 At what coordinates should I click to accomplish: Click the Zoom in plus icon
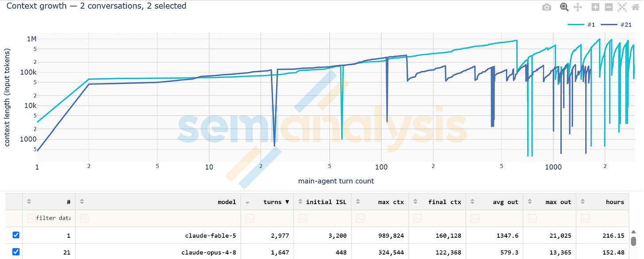[x=595, y=7]
